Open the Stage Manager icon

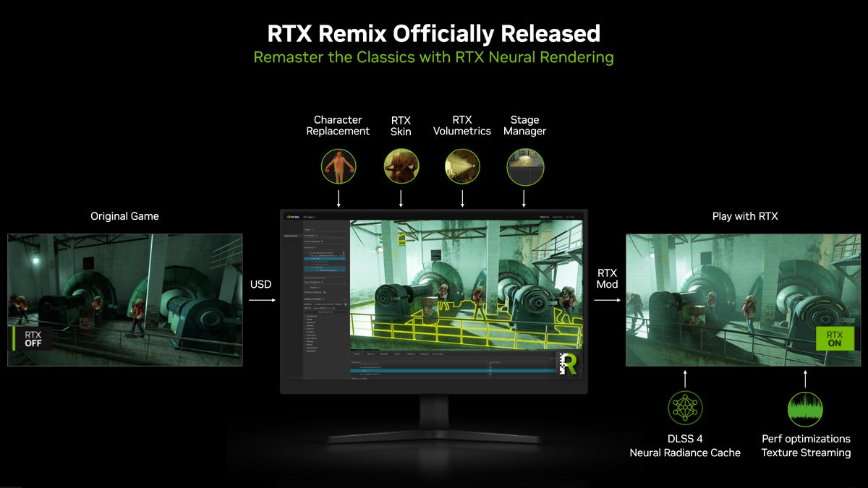click(x=525, y=166)
